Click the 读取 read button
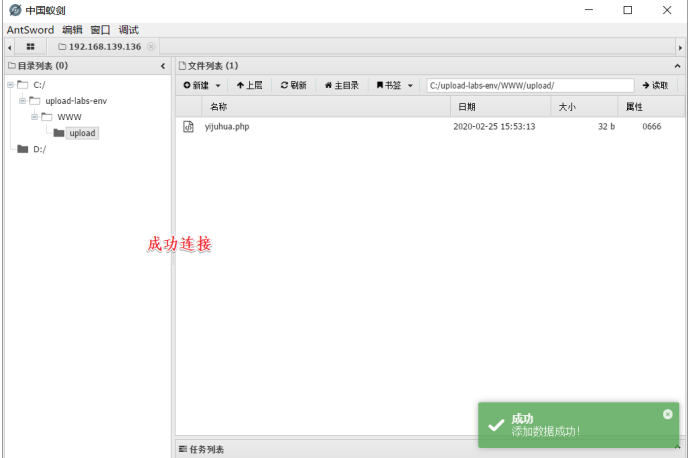Screen dimensions: 693x458 tap(655, 85)
